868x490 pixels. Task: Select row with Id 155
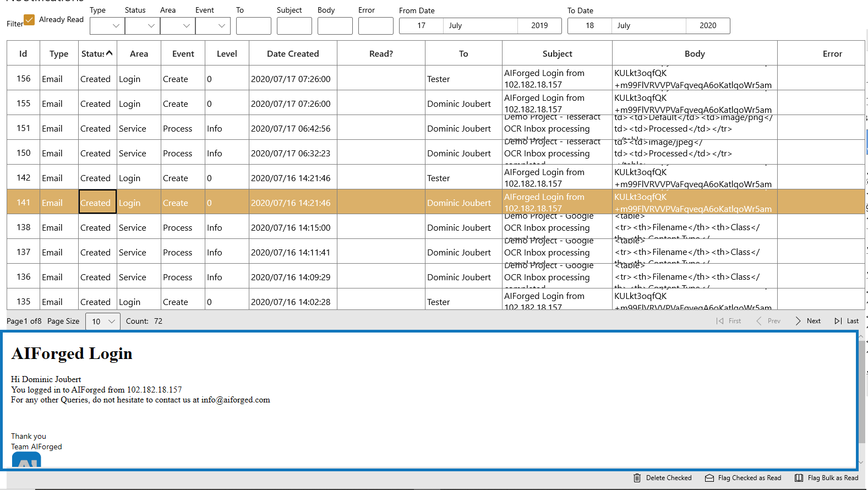436,103
